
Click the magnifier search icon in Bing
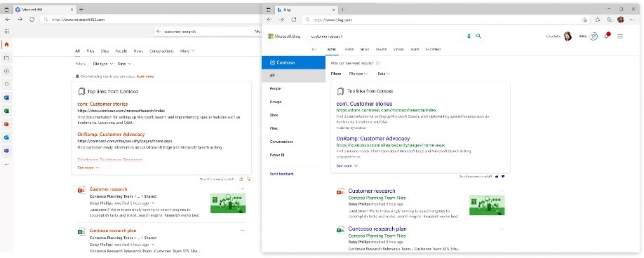point(478,36)
